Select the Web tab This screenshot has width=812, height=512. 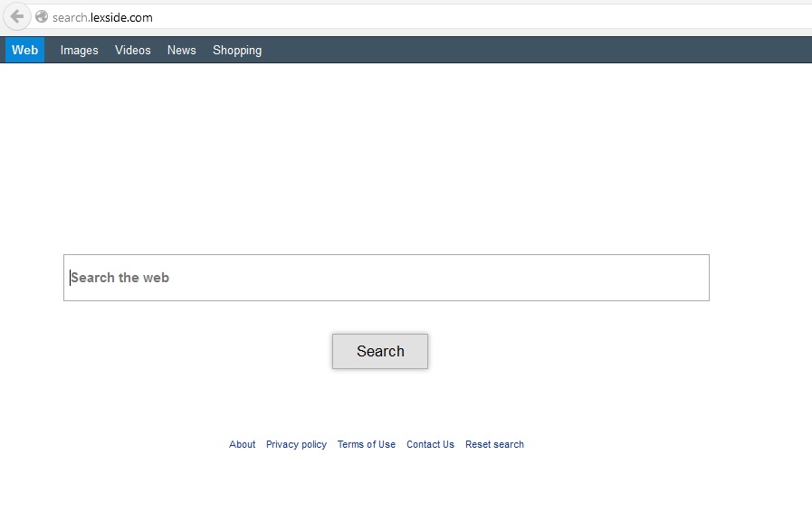pyautogui.click(x=24, y=51)
